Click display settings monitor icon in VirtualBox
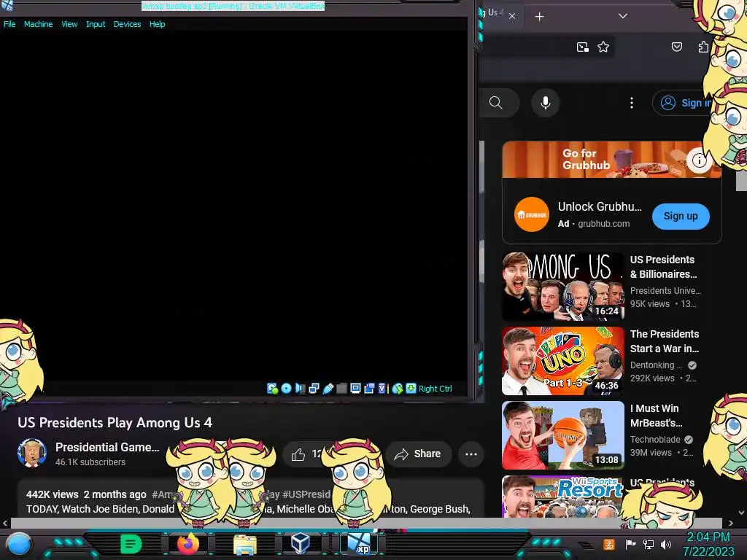 (355, 389)
